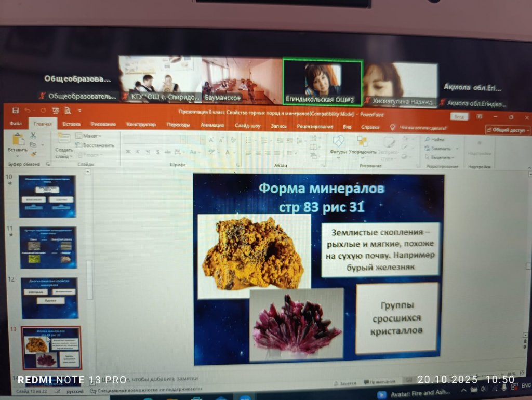This screenshot has height=400, width=532.
Task: Select slide 12 thumbnail in the panel
Action: click(x=49, y=298)
